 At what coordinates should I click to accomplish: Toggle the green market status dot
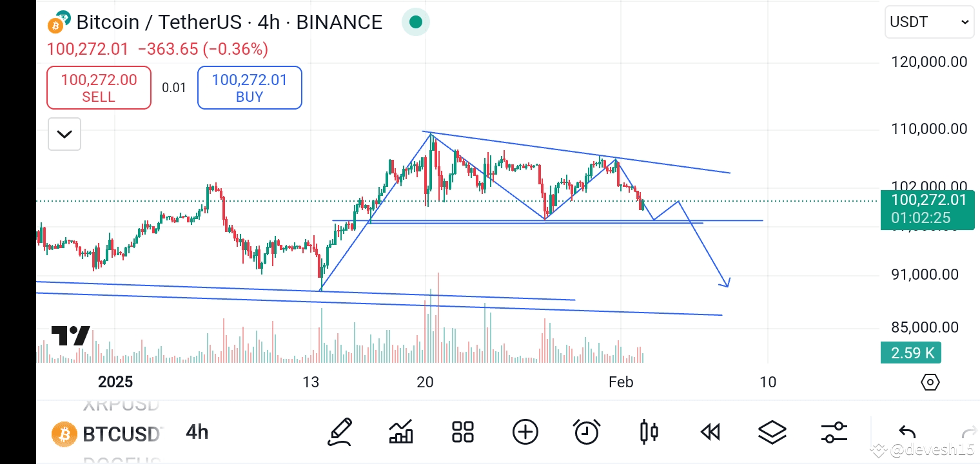pyautogui.click(x=416, y=23)
